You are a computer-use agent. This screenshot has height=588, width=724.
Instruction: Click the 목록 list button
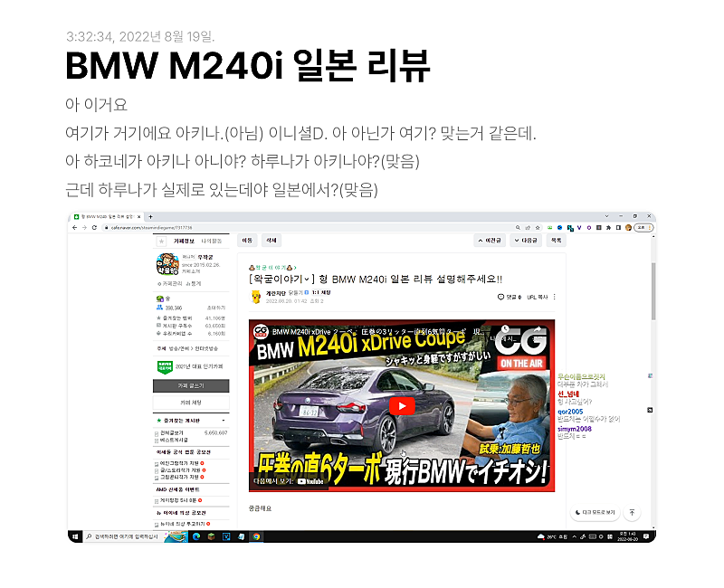[x=557, y=241]
